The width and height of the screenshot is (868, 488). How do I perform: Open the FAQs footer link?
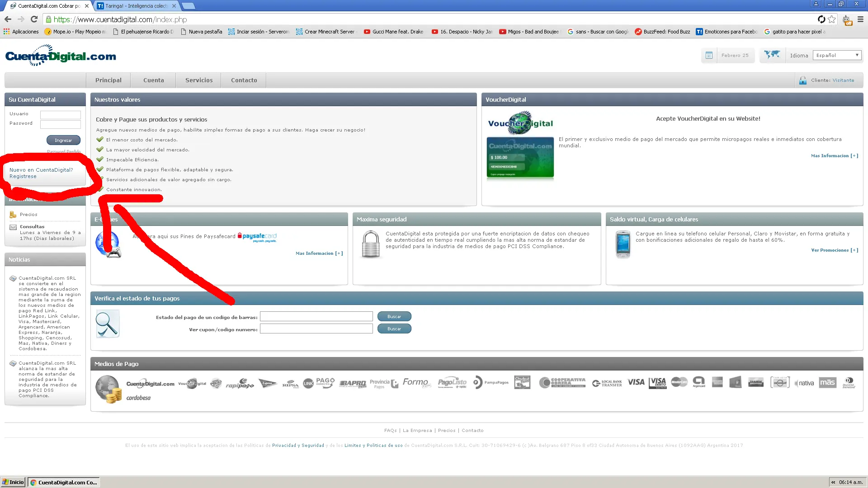tap(391, 431)
